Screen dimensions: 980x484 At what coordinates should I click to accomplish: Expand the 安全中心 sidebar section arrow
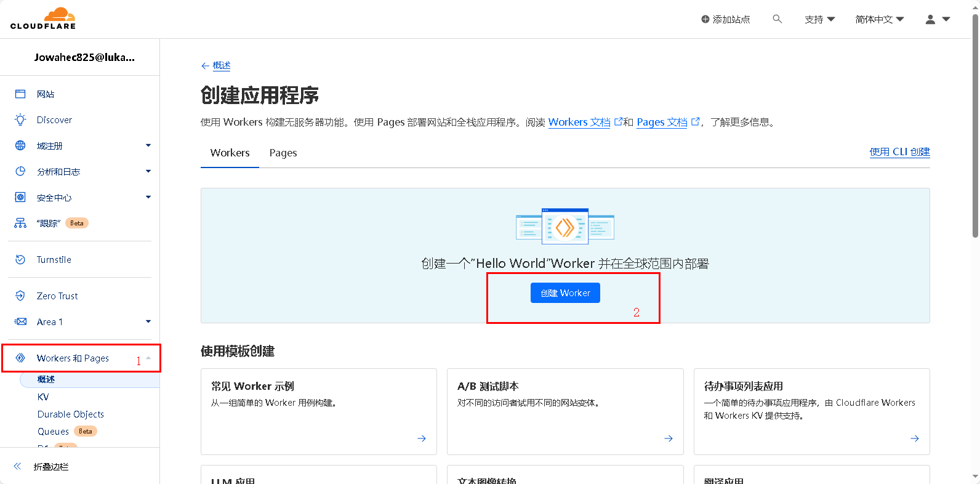(148, 198)
